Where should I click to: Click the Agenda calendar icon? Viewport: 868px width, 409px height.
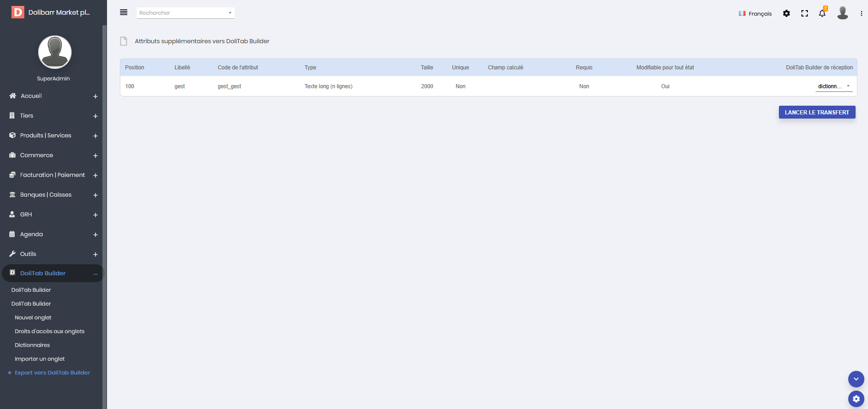12,234
